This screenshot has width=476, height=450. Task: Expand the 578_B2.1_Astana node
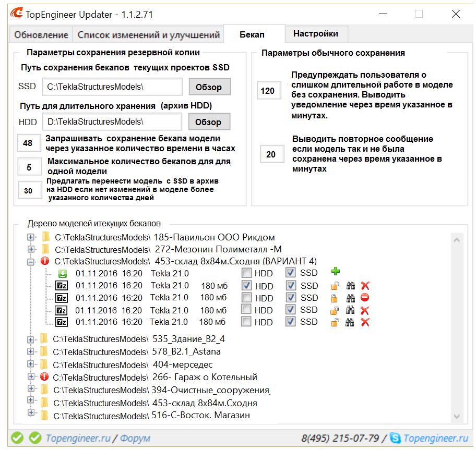pos(30,351)
